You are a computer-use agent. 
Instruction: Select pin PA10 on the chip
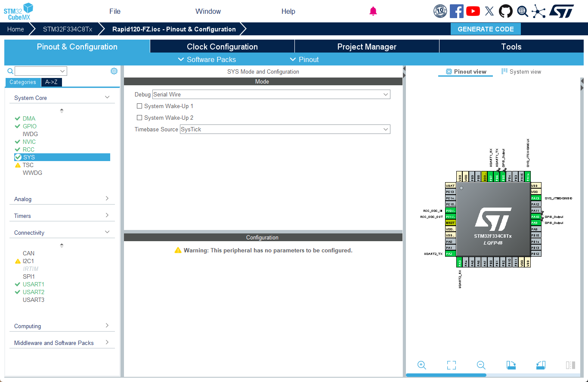(x=535, y=217)
